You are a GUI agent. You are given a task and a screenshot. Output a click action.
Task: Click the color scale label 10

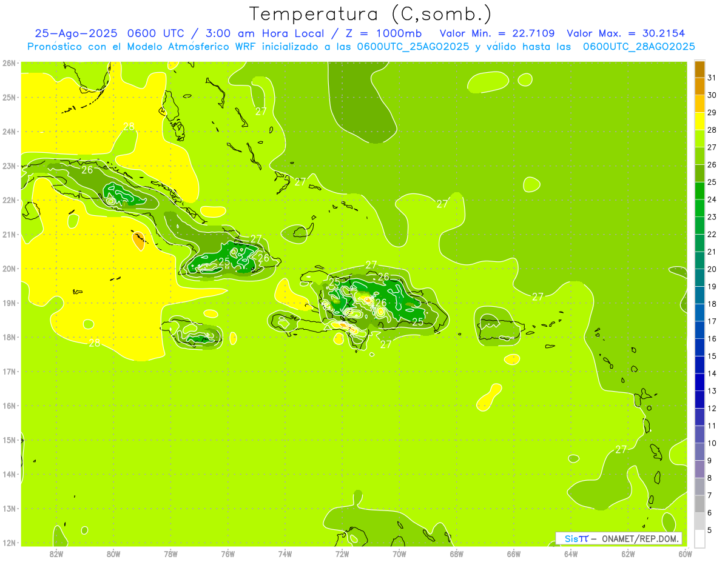tap(712, 443)
